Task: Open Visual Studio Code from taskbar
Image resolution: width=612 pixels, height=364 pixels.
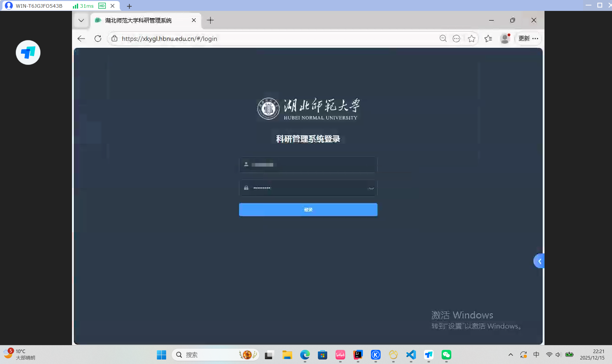Action: coord(411,355)
